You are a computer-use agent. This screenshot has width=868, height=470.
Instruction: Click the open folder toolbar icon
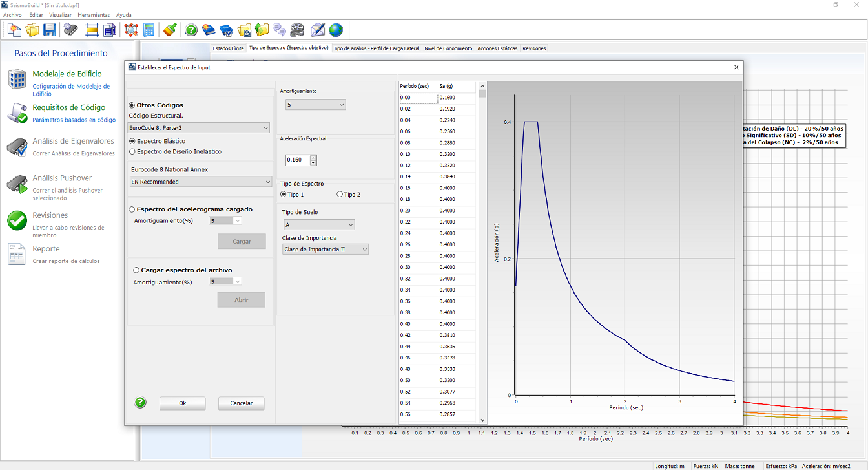point(32,30)
